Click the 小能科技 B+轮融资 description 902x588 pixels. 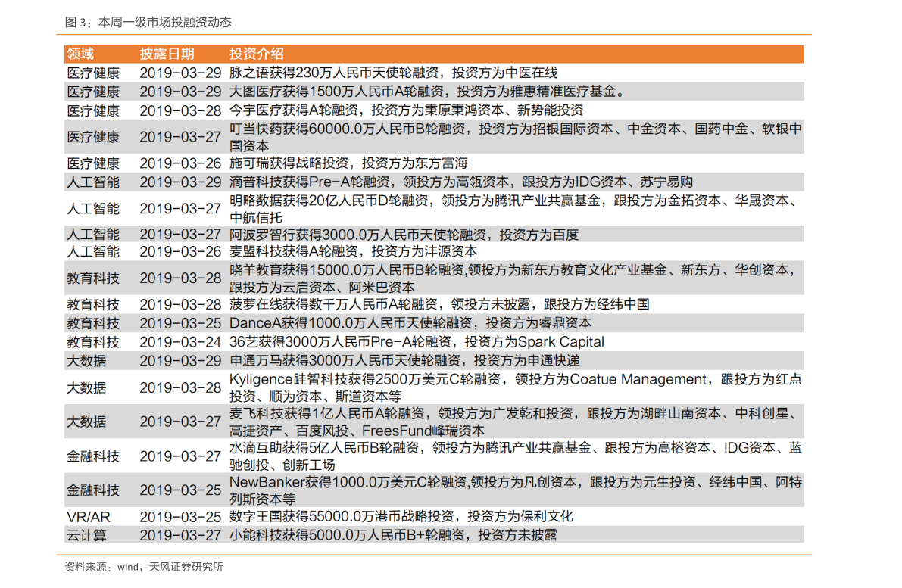pos(394,535)
